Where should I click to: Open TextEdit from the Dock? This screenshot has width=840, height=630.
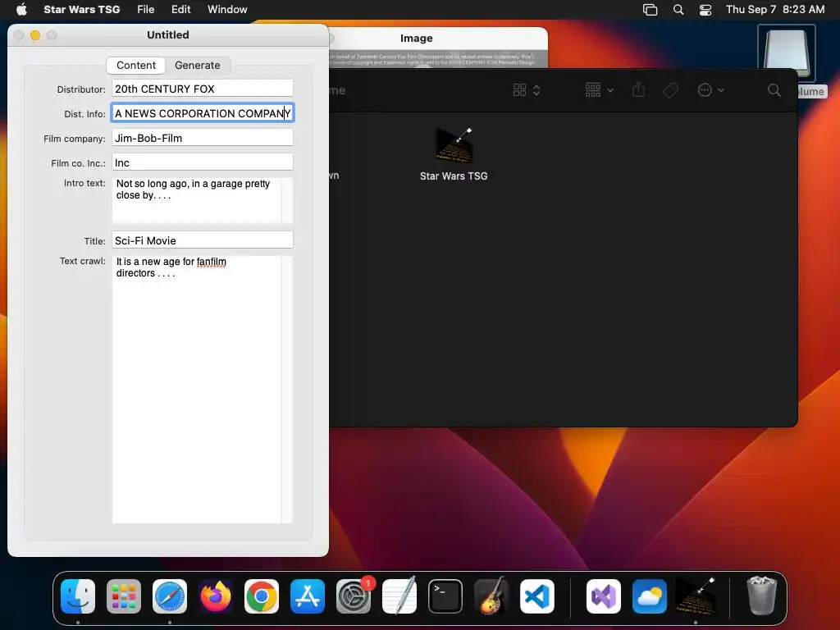[399, 596]
